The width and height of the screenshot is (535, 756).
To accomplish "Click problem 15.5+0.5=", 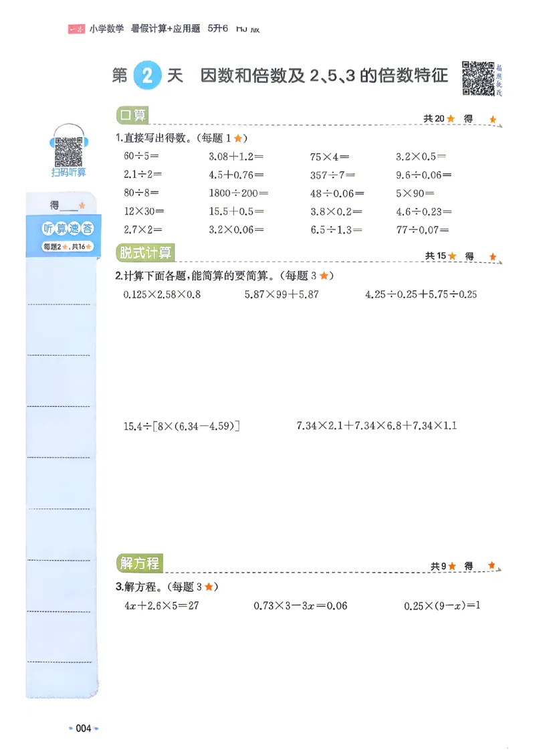I will pyautogui.click(x=236, y=211).
